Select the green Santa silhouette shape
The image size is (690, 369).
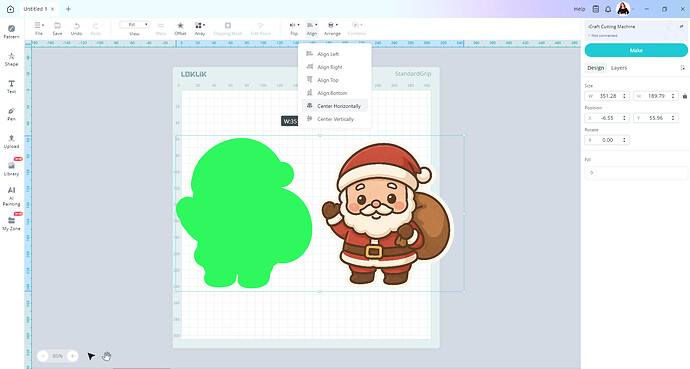click(x=244, y=213)
